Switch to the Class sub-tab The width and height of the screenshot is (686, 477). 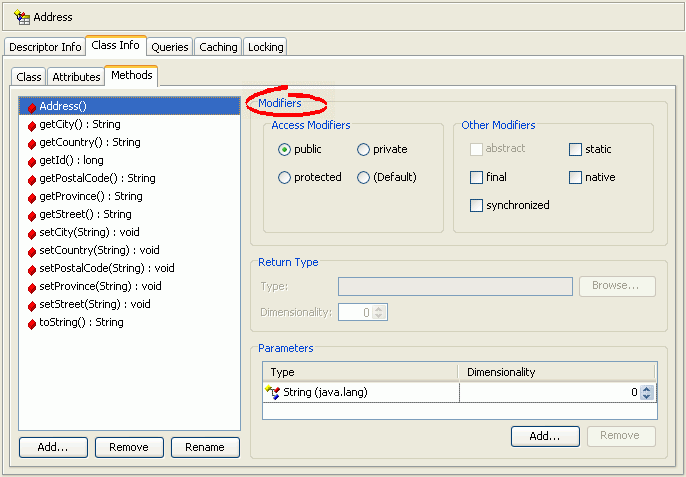pyautogui.click(x=28, y=77)
